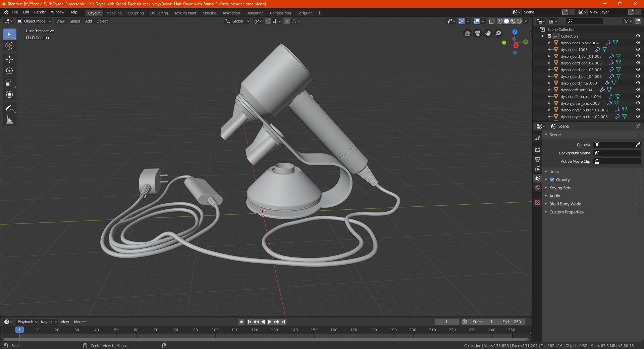Add a new workspace tab
The image size is (644, 349).
coord(319,13)
